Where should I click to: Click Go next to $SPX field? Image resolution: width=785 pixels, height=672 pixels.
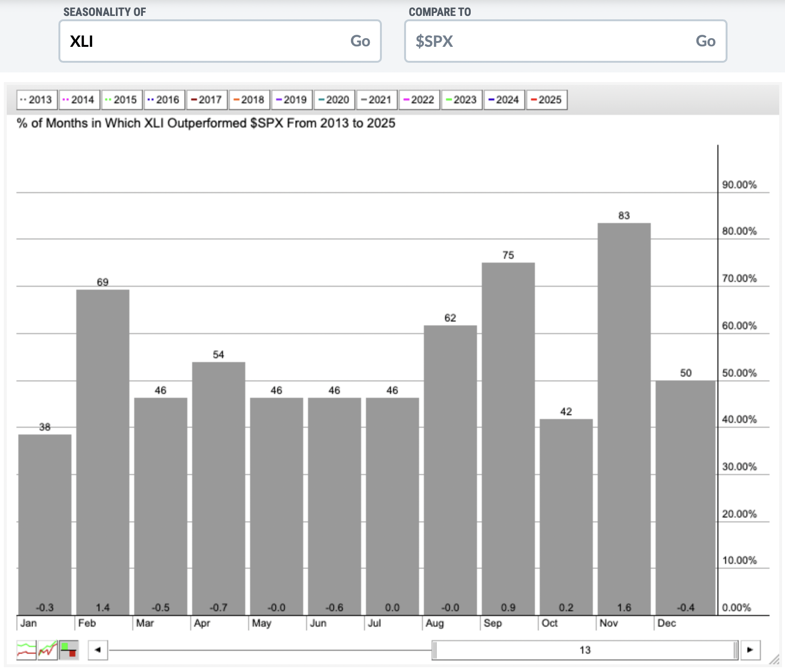click(705, 41)
